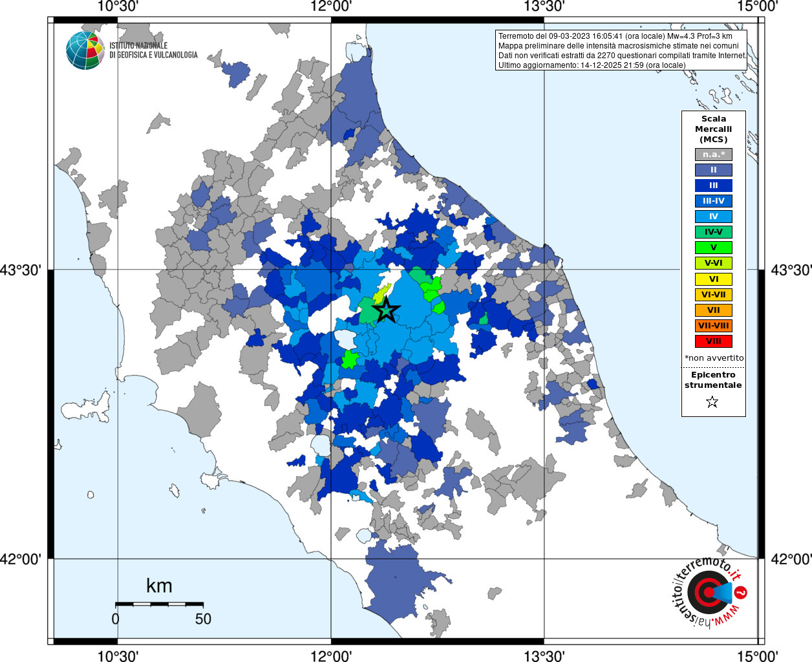Click the top 10°30' longitude label

click(x=118, y=6)
